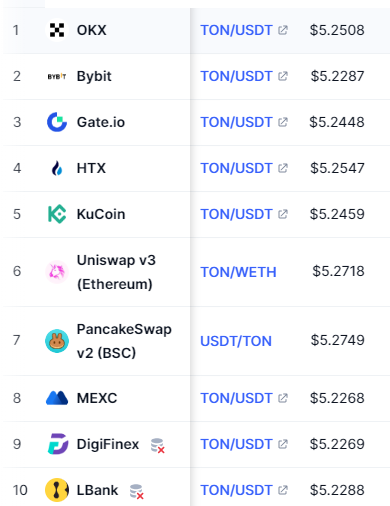Click the Bybit exchange logo

pos(57,76)
